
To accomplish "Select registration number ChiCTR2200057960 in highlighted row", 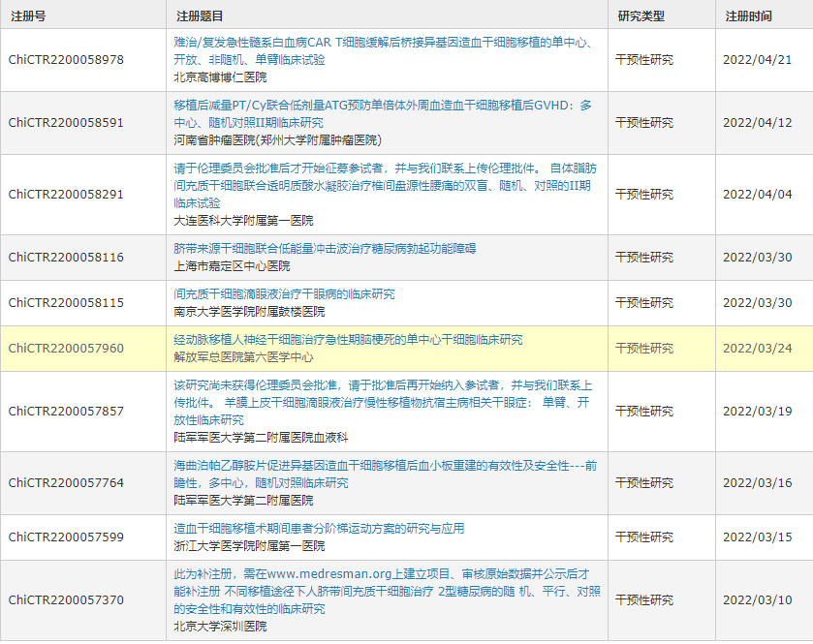I will coord(66,349).
